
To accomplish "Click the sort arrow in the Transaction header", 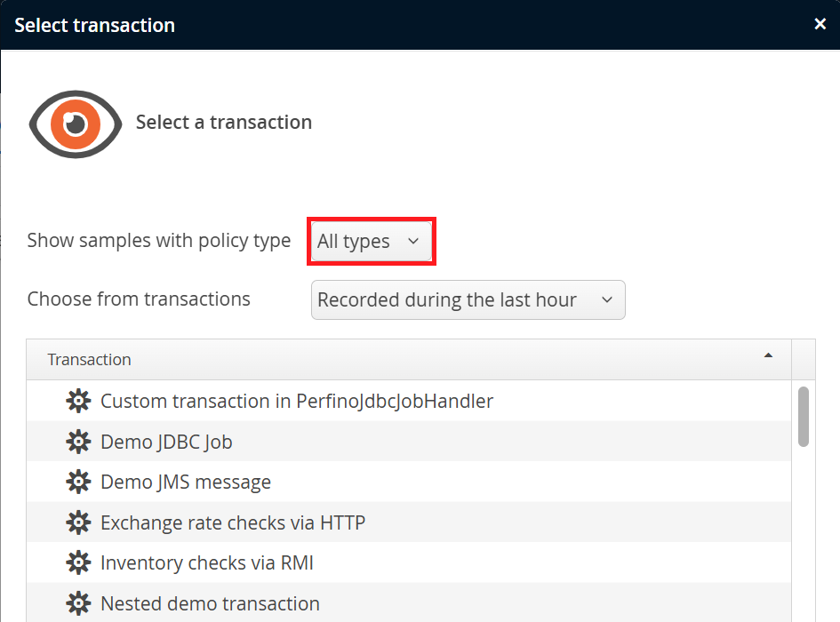I will pyautogui.click(x=768, y=355).
